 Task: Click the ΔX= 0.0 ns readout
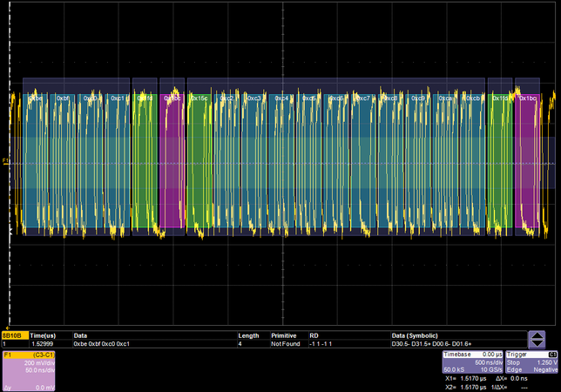[511, 378]
